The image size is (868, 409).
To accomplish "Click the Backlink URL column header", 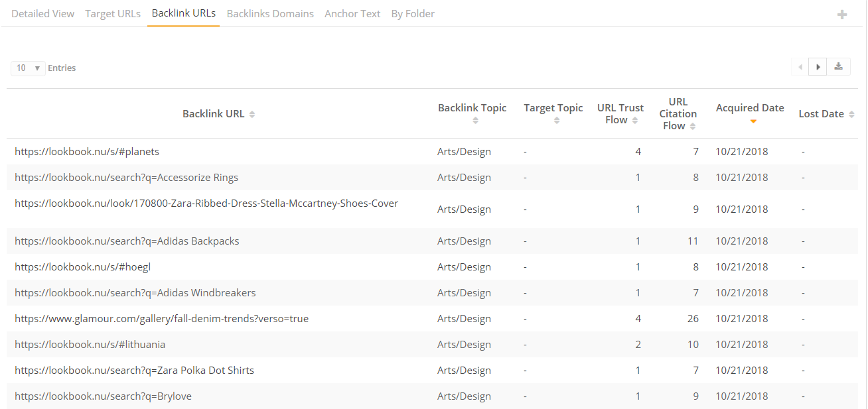I will 214,113.
